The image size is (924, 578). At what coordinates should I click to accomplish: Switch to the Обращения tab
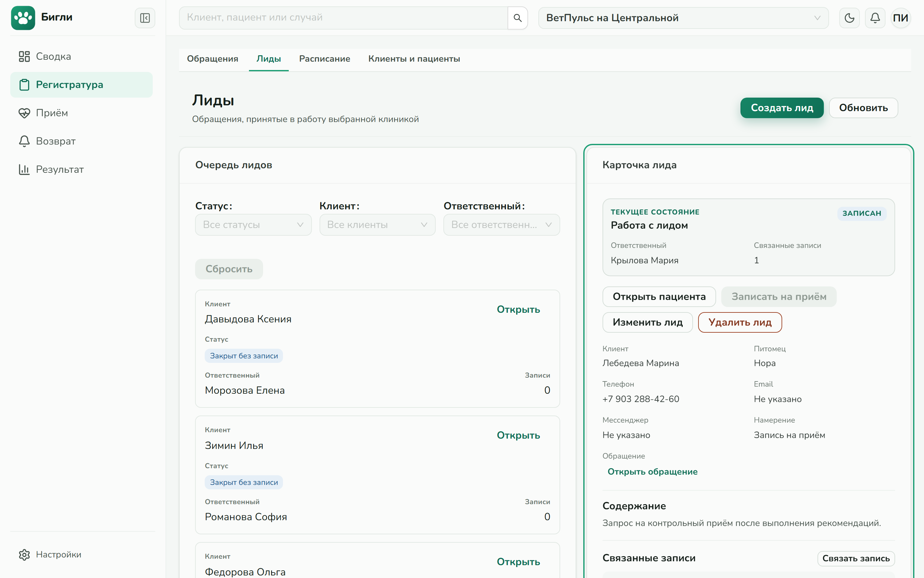pyautogui.click(x=212, y=59)
